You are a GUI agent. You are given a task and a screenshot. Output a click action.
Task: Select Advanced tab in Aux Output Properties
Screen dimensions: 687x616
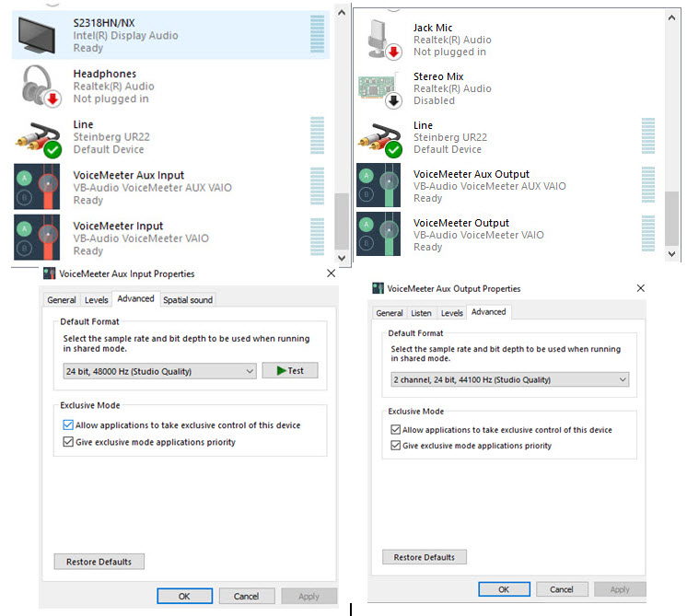point(488,312)
